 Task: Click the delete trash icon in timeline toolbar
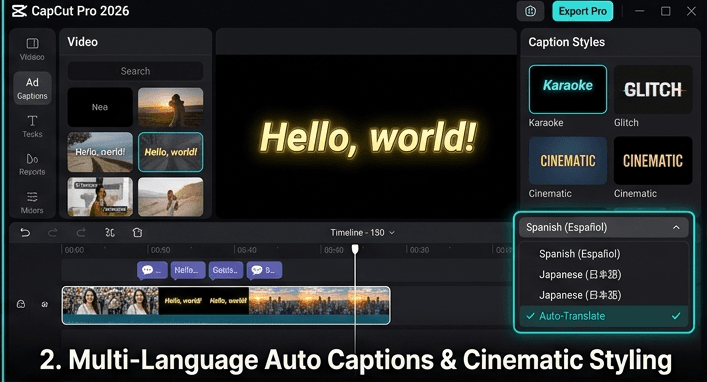click(x=138, y=233)
